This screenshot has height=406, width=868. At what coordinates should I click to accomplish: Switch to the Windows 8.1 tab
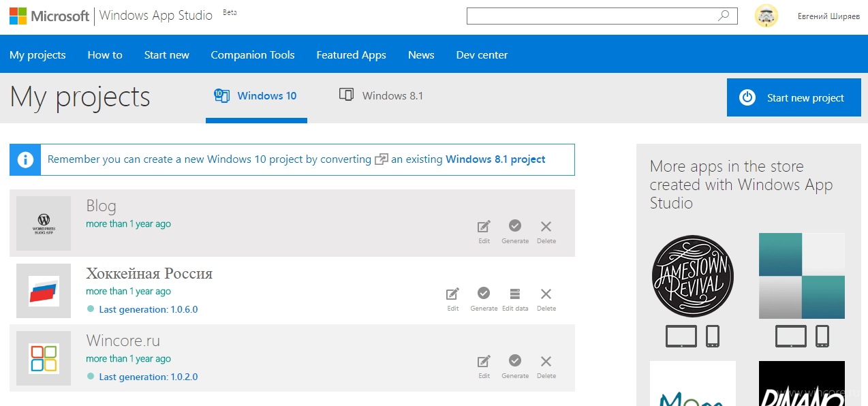382,96
